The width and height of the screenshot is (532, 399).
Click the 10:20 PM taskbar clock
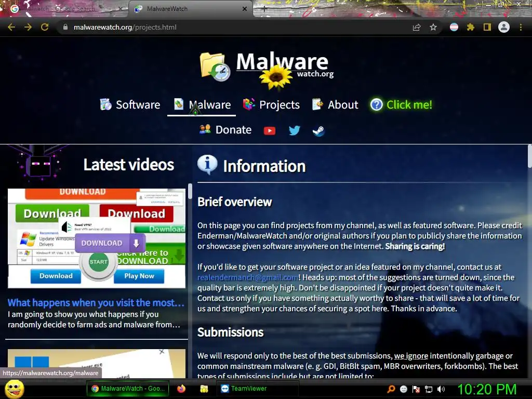(487, 389)
